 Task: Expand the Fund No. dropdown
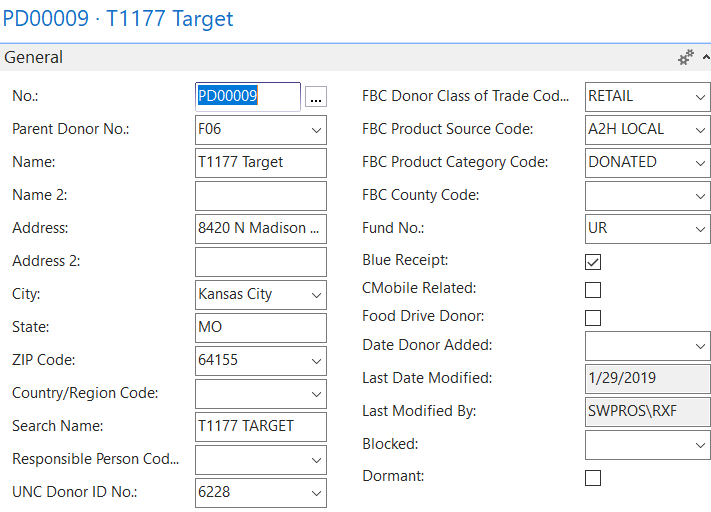coord(699,229)
